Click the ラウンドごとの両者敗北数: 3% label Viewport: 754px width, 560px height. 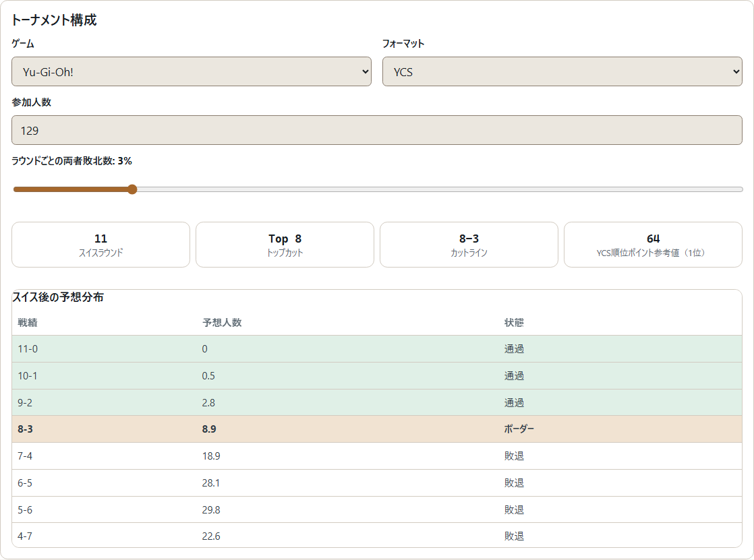pyautogui.click(x=71, y=161)
